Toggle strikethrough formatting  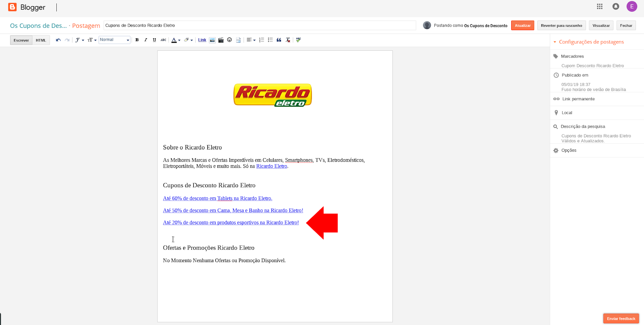click(163, 40)
